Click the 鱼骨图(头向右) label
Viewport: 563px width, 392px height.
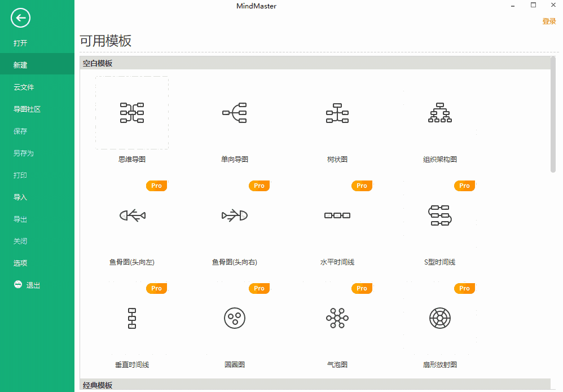[x=235, y=262]
